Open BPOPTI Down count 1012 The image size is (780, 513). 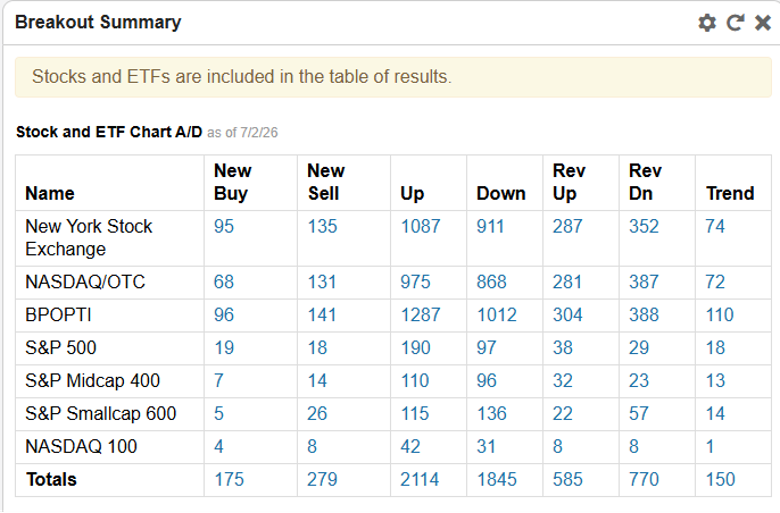pyautogui.click(x=496, y=315)
